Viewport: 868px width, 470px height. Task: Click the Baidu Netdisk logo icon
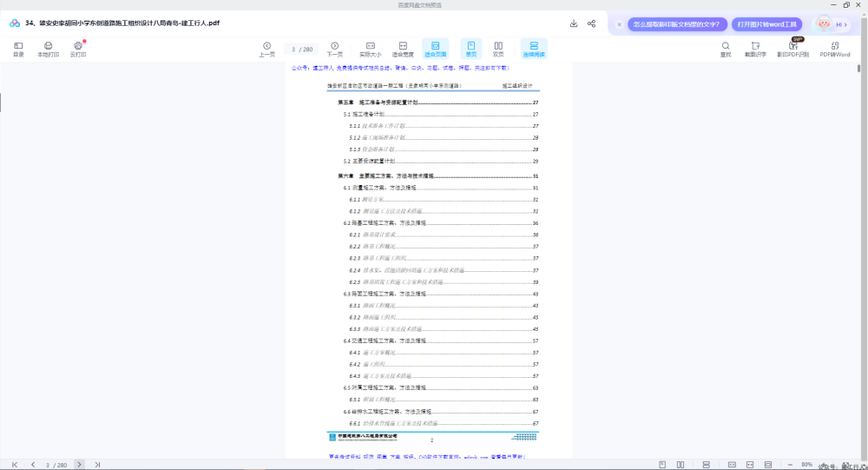[15, 23]
